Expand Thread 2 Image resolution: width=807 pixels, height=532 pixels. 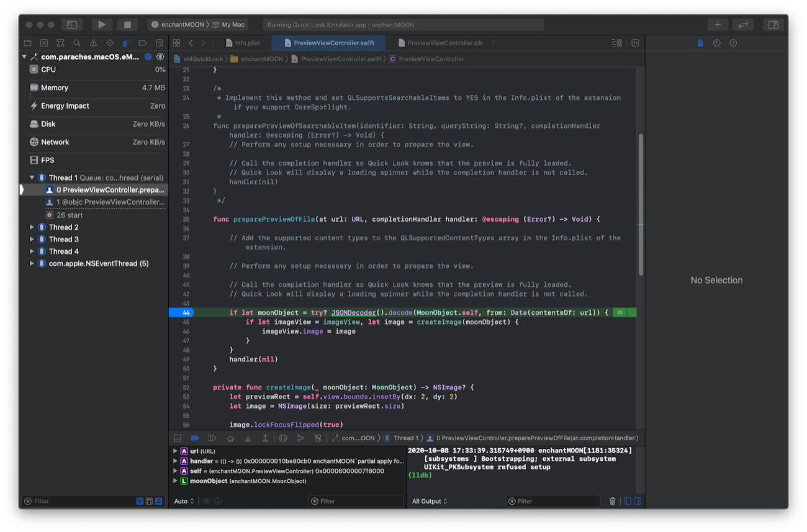tap(32, 227)
